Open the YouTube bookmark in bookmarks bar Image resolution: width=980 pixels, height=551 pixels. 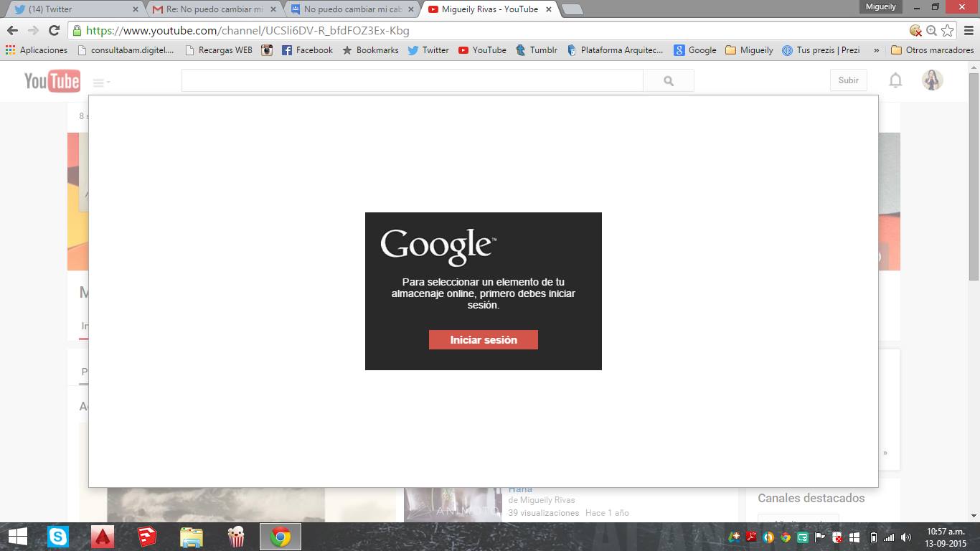tap(482, 50)
